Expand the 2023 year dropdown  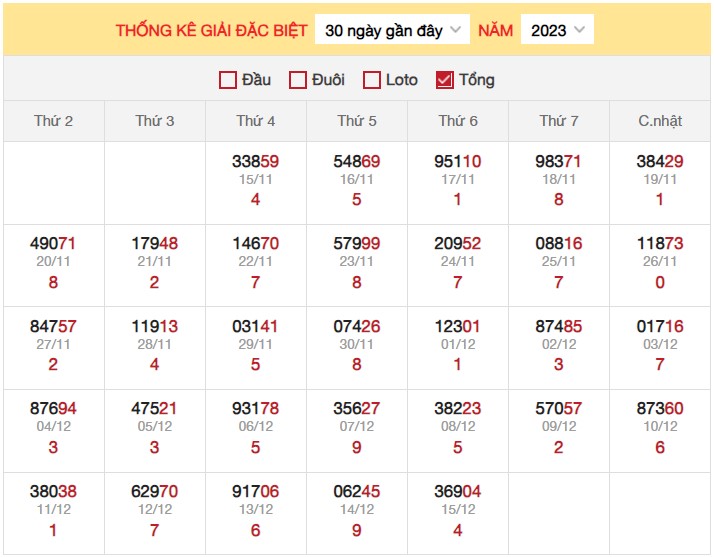[x=557, y=30]
